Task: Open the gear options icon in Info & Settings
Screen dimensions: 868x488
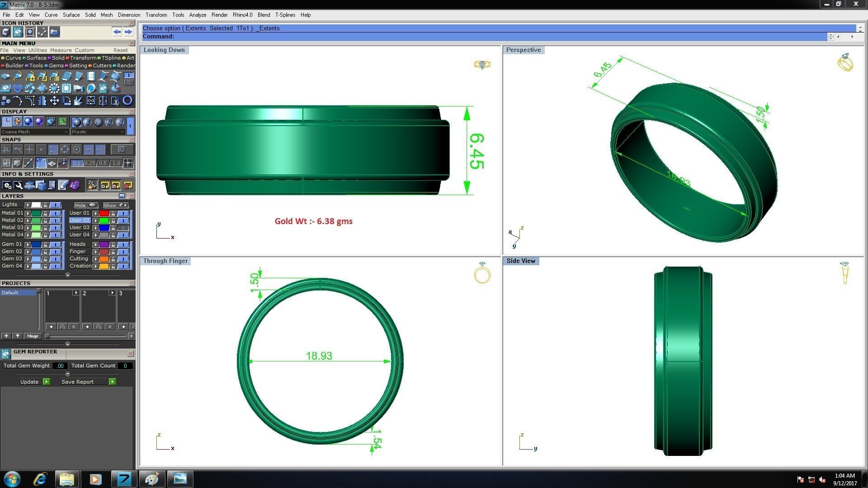Action: point(6,185)
